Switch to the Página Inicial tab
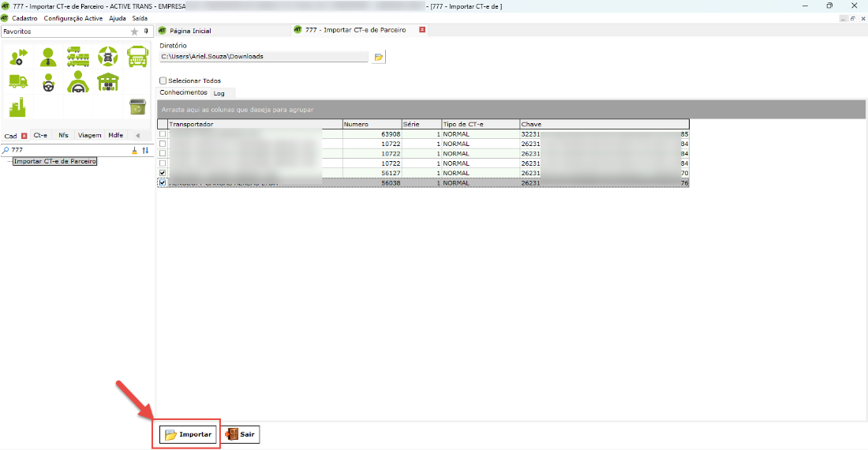 [190, 31]
